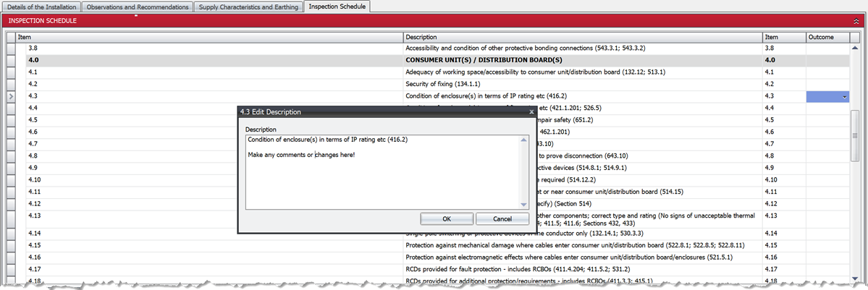868x290 pixels.
Task: Select Adequacy of working space description
Action: point(535,72)
